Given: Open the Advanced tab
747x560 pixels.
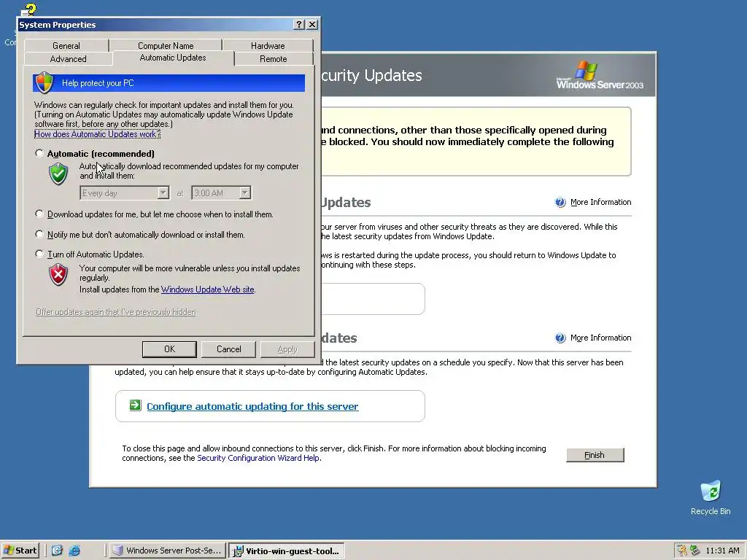Looking at the screenshot, I should tap(68, 59).
